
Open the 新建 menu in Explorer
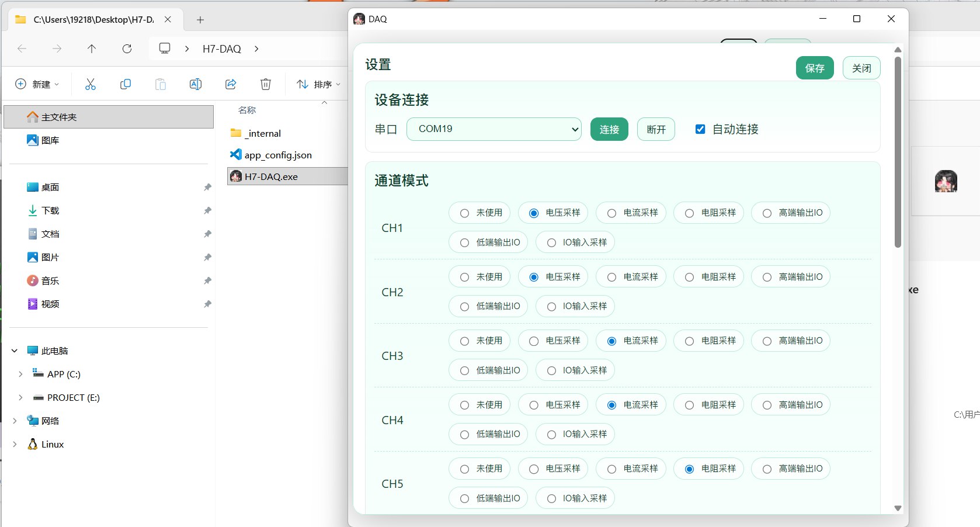[37, 84]
